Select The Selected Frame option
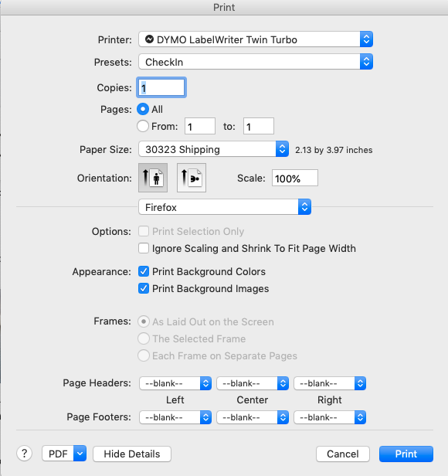 144,338
